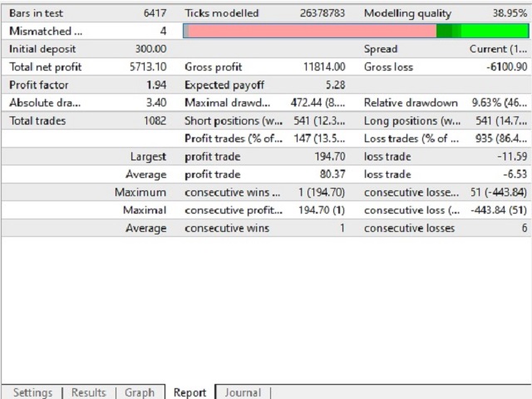Select Initial deposit value 300.00
532x399 pixels.
coord(150,49)
